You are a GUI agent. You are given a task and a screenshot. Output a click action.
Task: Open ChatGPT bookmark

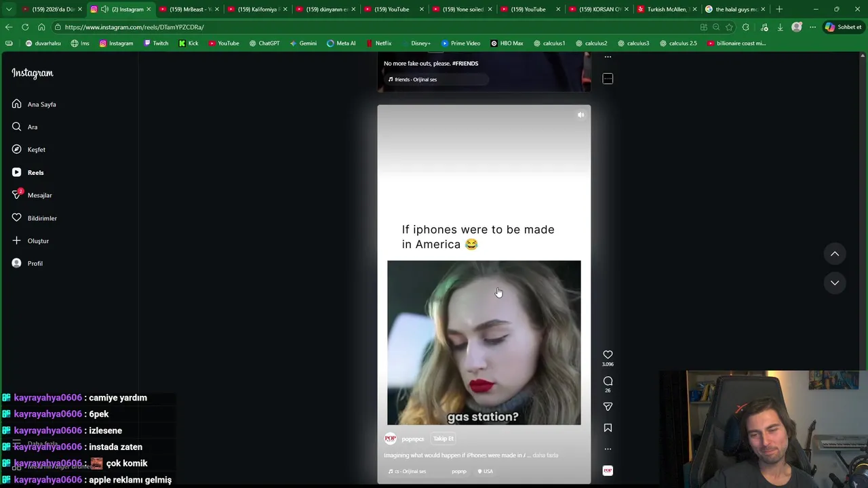264,43
